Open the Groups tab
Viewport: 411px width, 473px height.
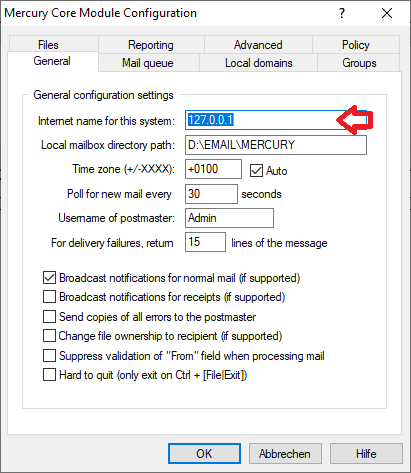click(x=359, y=63)
